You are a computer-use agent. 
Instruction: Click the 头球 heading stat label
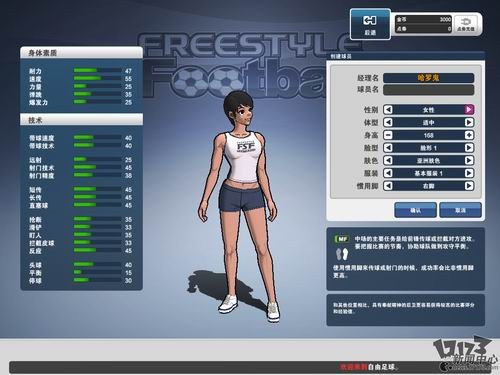[35, 265]
